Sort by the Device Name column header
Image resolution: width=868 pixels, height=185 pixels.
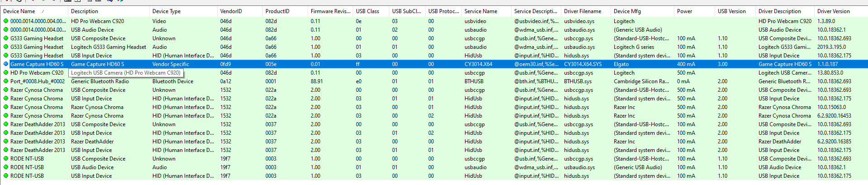coord(34,11)
